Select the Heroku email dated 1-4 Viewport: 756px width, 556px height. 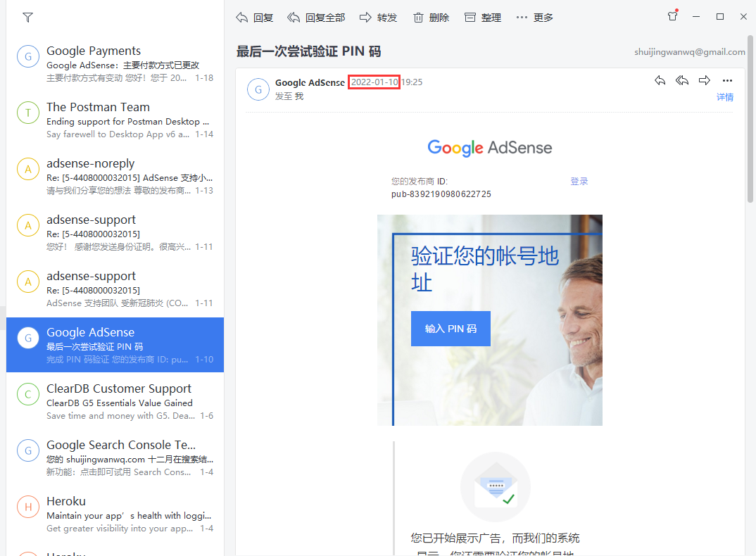115,514
